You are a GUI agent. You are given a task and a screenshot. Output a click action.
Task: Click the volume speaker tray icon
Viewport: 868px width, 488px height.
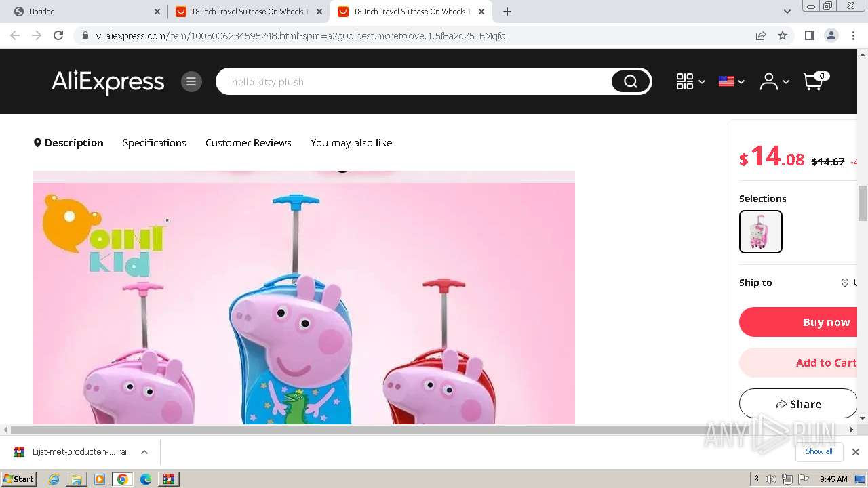771,479
